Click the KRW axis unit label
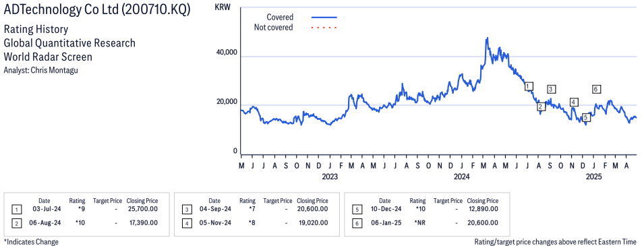The height and width of the screenshot is (246, 644). pyautogui.click(x=223, y=7)
